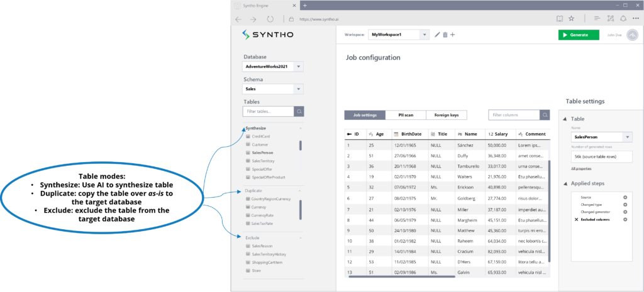Reload the page with the refresh icon
Screen dimensions: 644x292
(270, 19)
